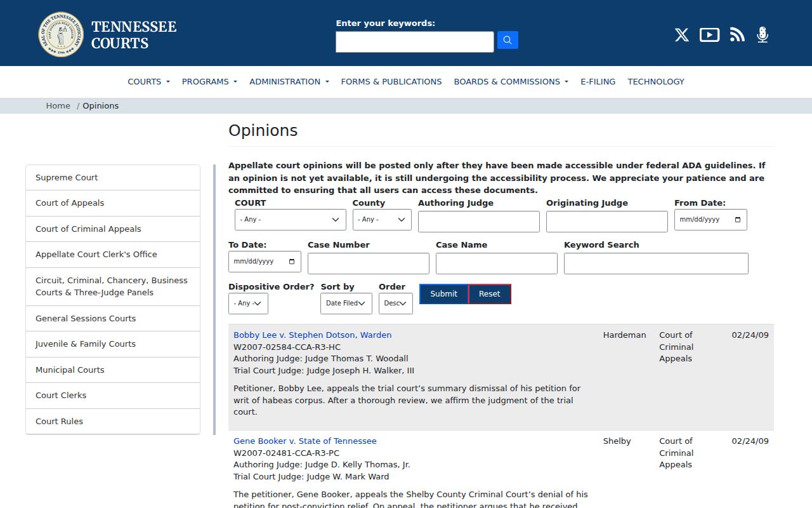Open Circuit, Criminal, Chancery, Business Courts link

pyautogui.click(x=113, y=286)
